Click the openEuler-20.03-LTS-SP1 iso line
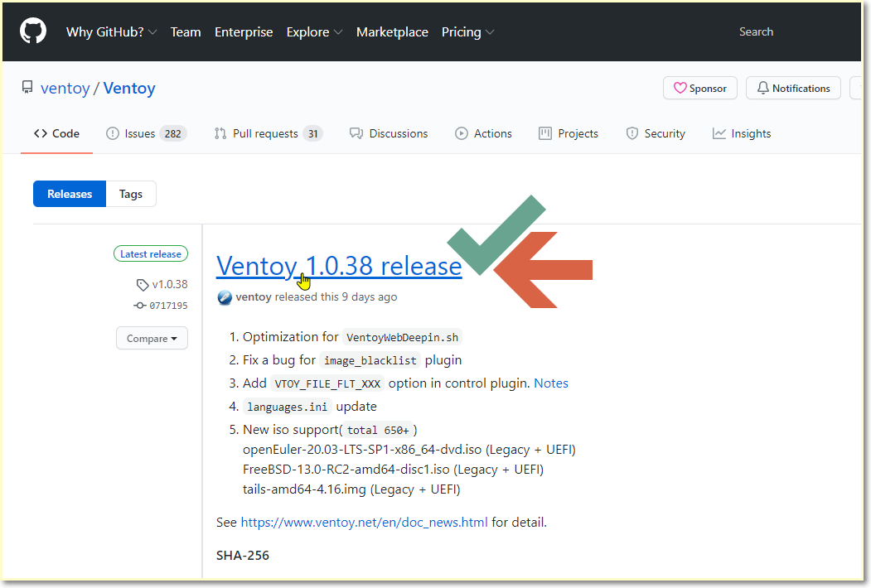This screenshot has height=588, width=871. 409,450
